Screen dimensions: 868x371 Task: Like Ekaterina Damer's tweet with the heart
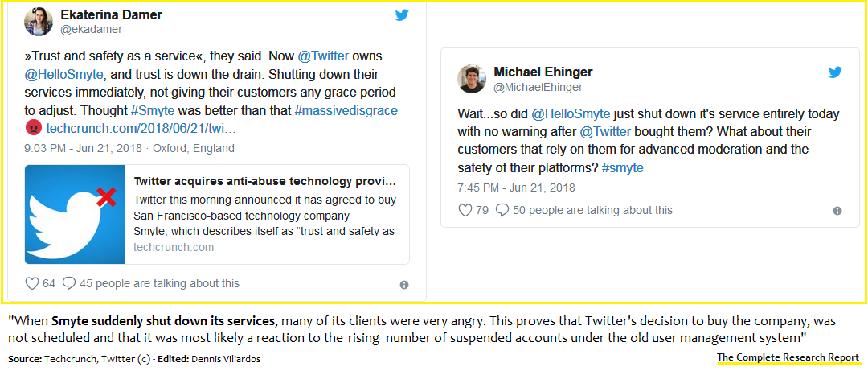pyautogui.click(x=32, y=283)
